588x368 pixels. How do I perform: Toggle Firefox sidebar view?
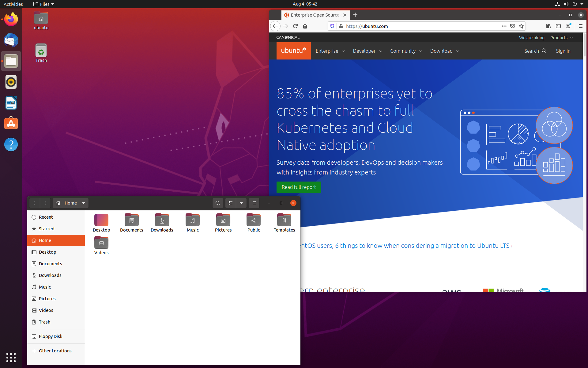[x=558, y=26]
